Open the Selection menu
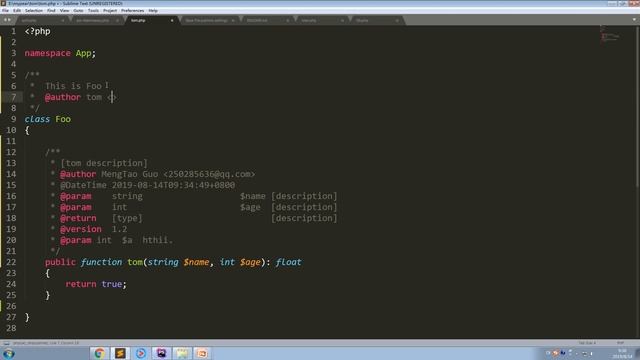The width and height of the screenshot is (640, 360). point(33,11)
